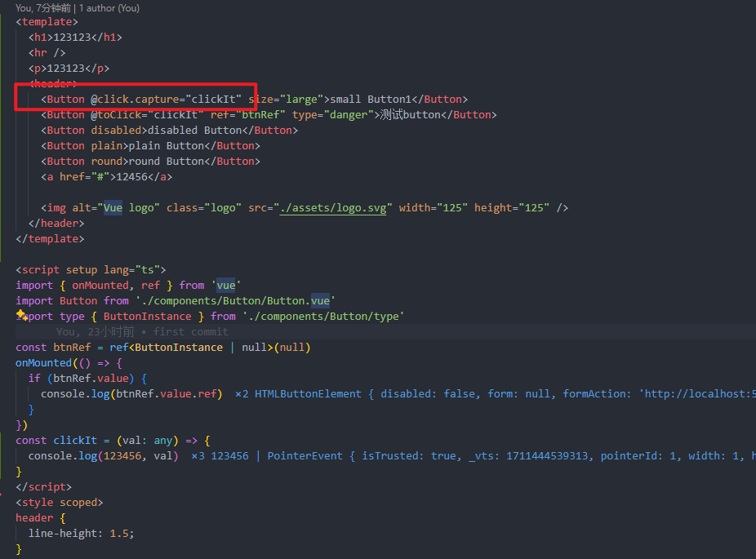Click the '(val: any)' parameter
The width and height of the screenshot is (756, 559).
148,441
